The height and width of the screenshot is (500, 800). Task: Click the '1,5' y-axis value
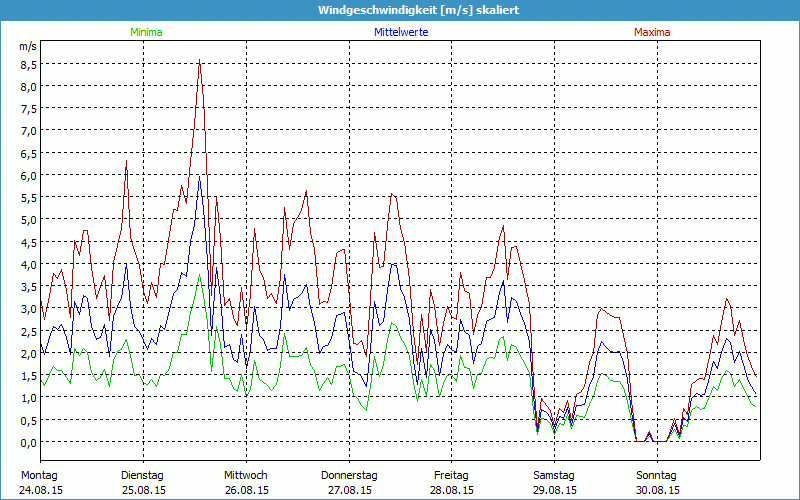29,376
